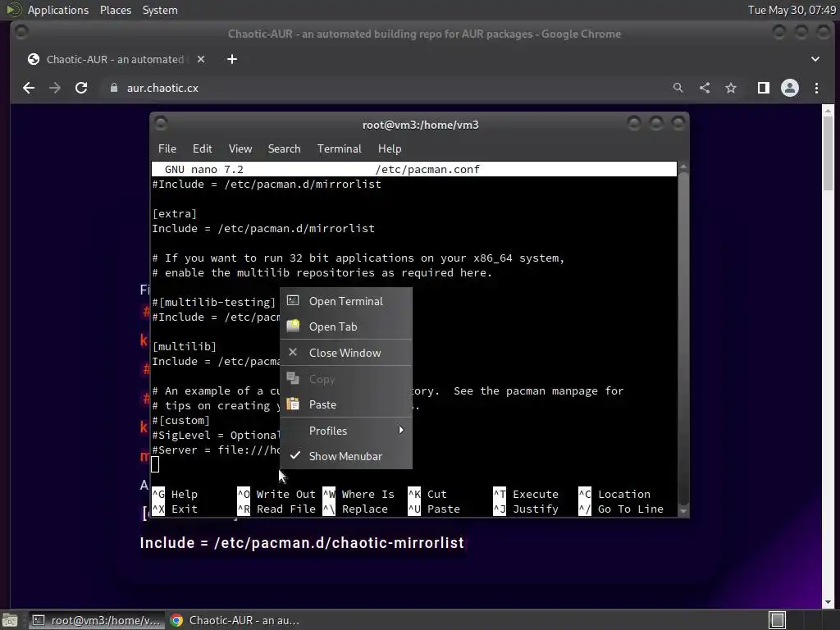Switch to Chaotic-AUR Chrome taskbar button
This screenshot has height=630, width=840.
pyautogui.click(x=235, y=620)
